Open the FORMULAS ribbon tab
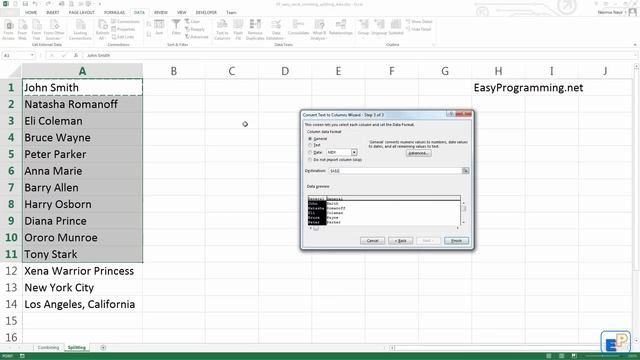The image size is (640, 360). 114,13
